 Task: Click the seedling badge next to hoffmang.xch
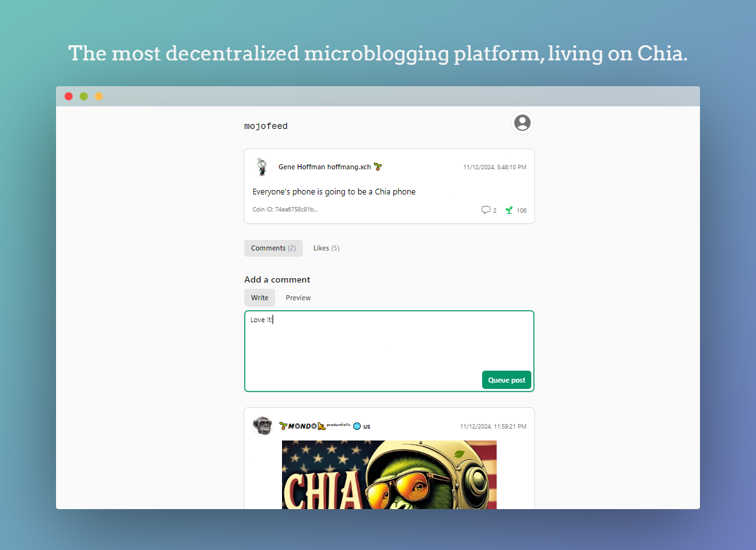coord(378,167)
